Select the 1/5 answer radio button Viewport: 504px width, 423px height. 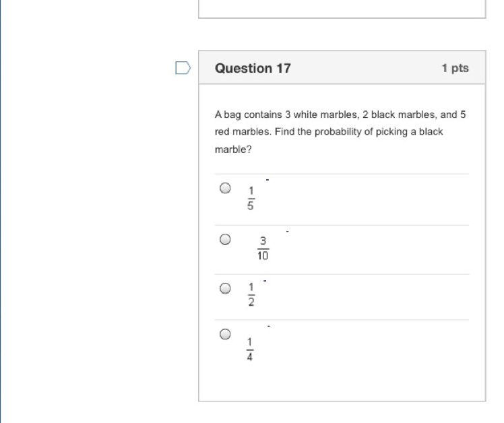coord(225,189)
